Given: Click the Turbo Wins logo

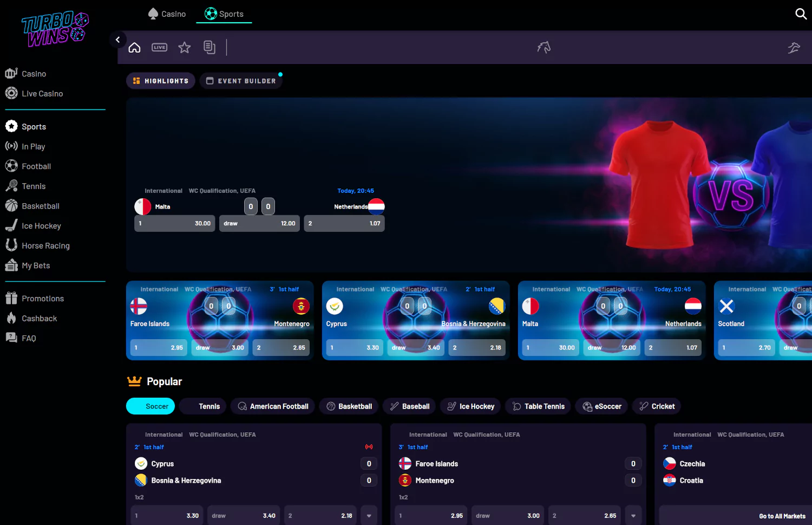Looking at the screenshot, I should coord(55,29).
